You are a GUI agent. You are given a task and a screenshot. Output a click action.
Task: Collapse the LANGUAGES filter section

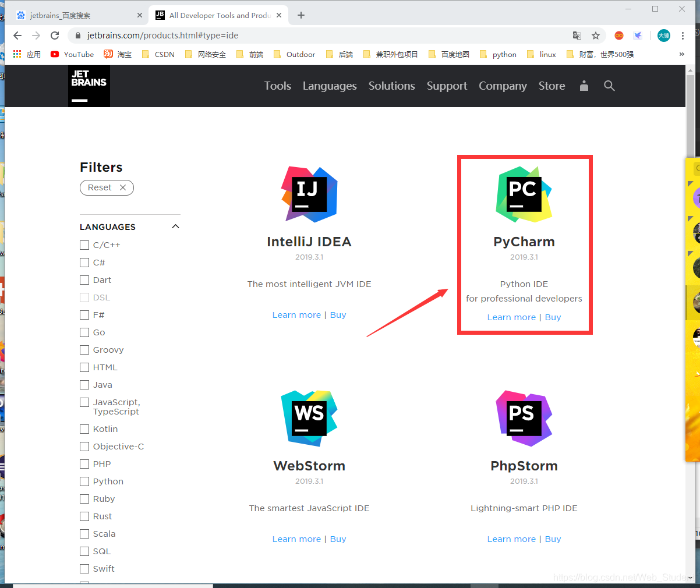175,226
